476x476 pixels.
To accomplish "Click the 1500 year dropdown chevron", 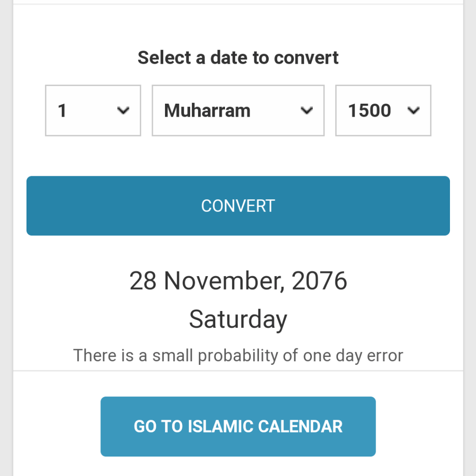I will click(x=413, y=111).
